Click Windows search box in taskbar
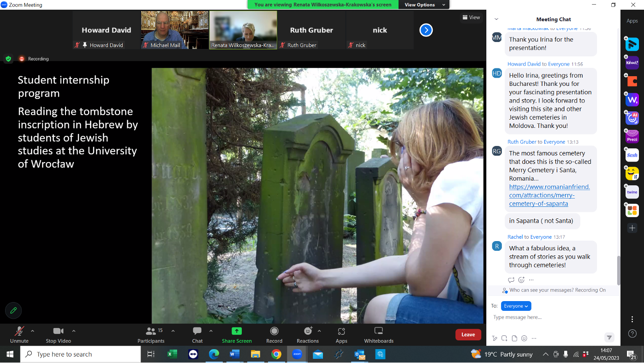Image resolution: width=644 pixels, height=363 pixels. coord(81,354)
